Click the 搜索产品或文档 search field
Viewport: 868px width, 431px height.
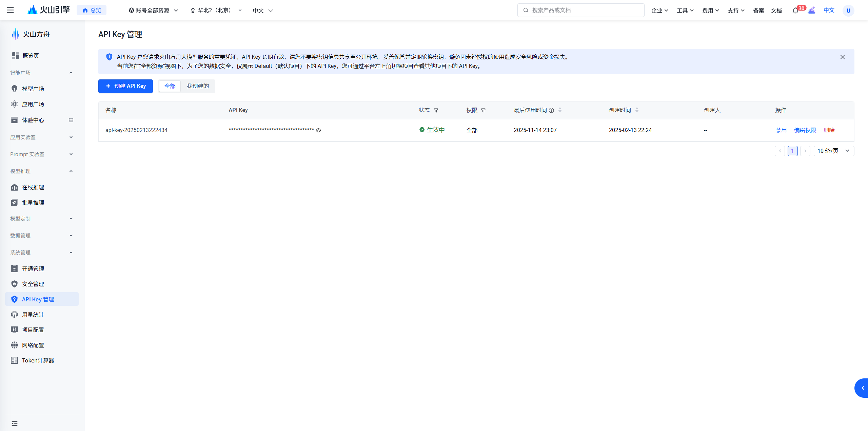580,10
